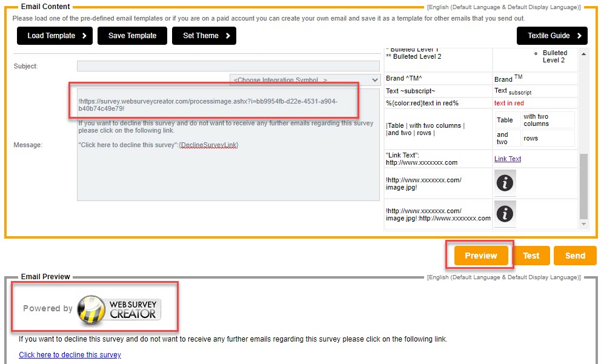
Task: Click the arrow chevron on Textile Guide
Action: (579, 36)
